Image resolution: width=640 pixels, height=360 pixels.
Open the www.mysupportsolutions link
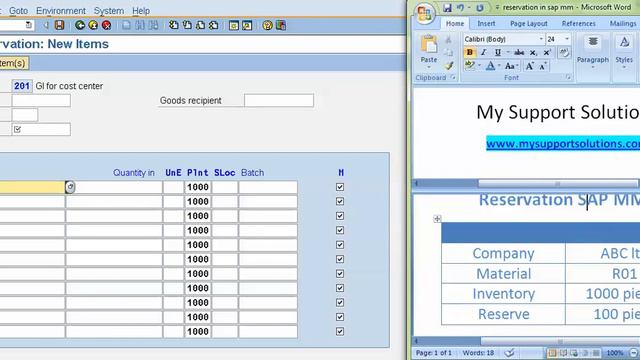pyautogui.click(x=563, y=144)
